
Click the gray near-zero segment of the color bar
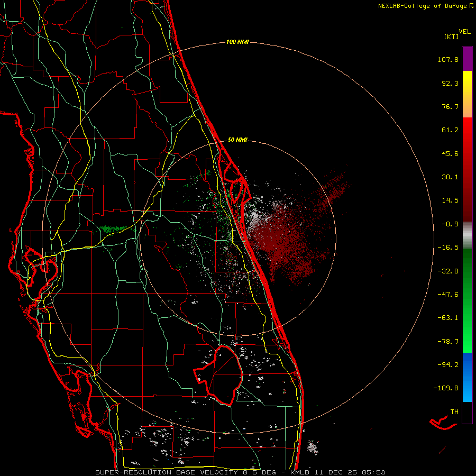[x=467, y=235]
